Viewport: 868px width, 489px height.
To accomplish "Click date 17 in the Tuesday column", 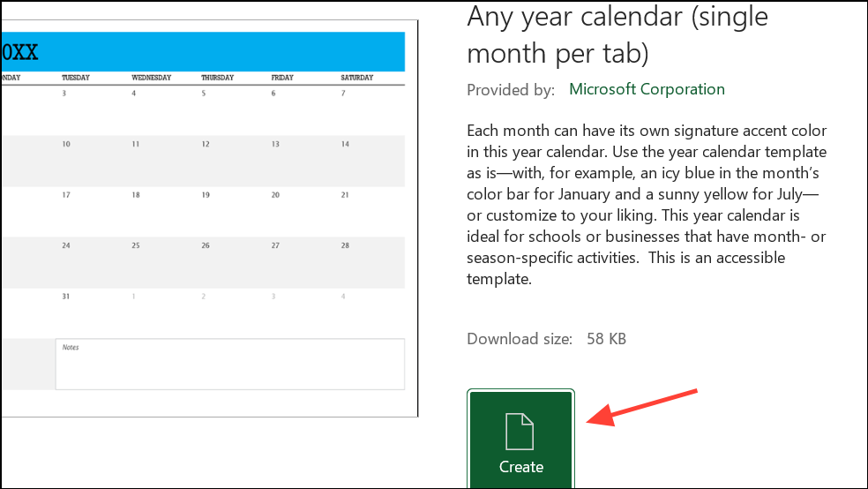I will (66, 194).
